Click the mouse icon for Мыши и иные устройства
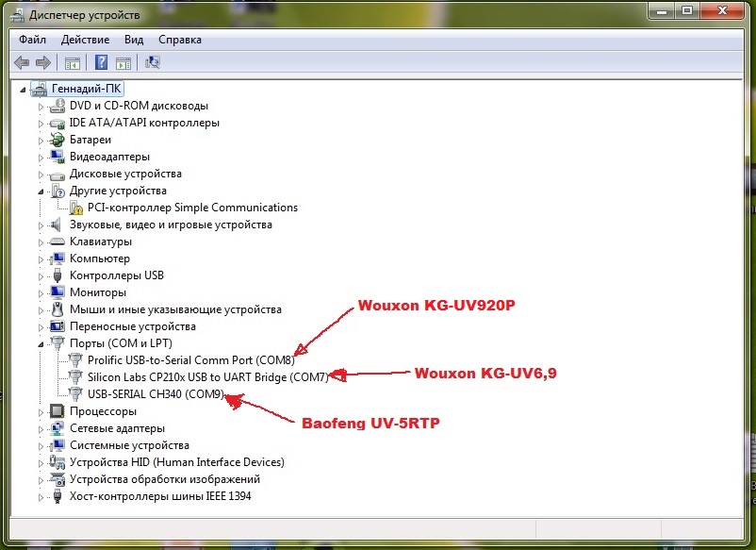 58,309
